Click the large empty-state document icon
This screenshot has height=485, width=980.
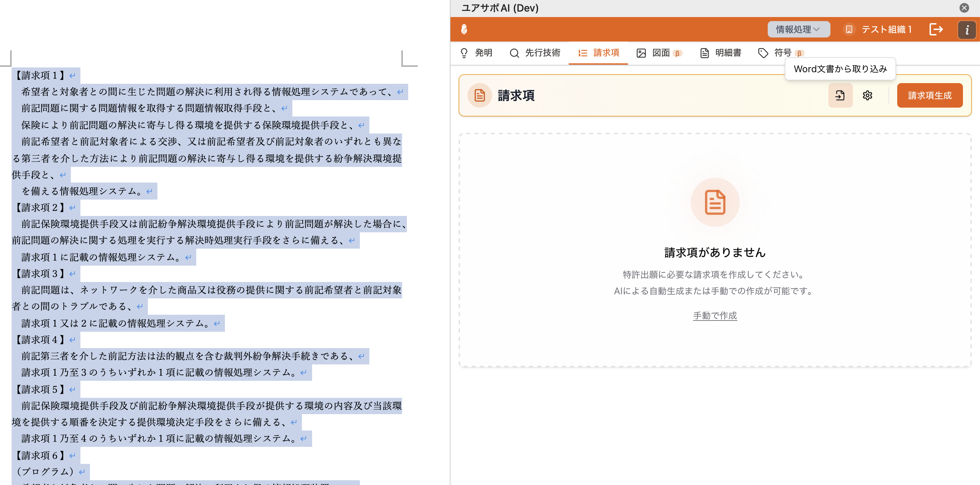715,202
